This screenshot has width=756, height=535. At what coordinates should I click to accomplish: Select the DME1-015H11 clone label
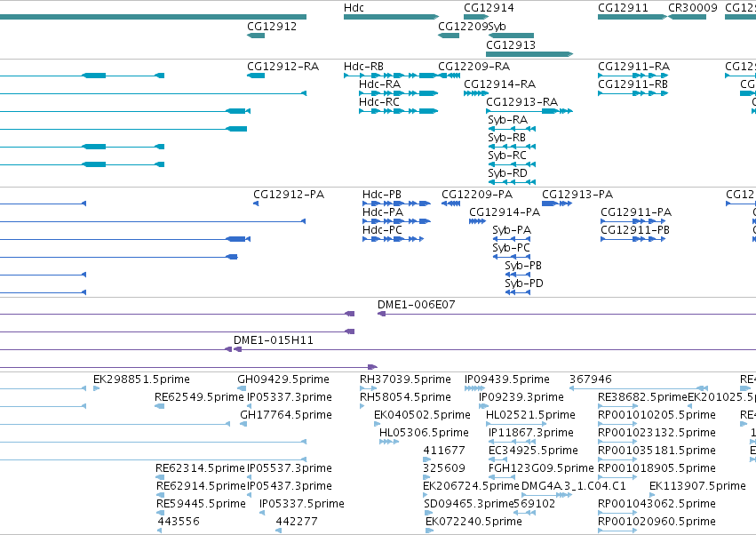click(x=274, y=340)
